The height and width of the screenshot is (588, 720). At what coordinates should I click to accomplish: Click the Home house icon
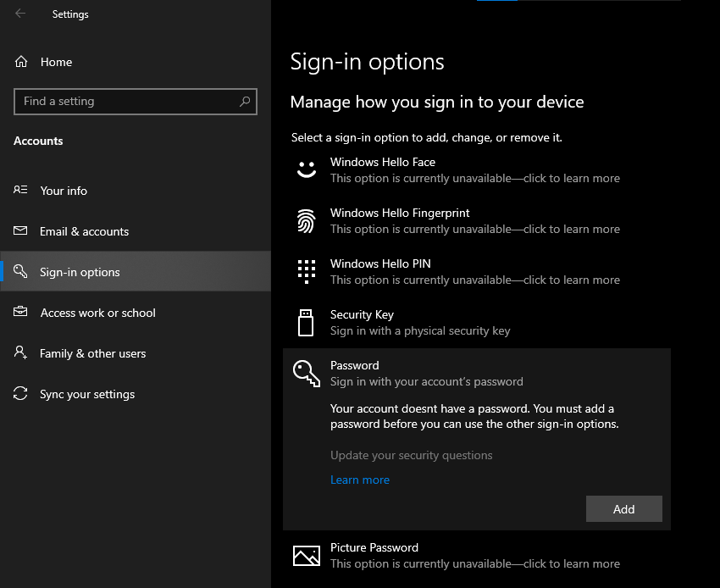tap(21, 62)
